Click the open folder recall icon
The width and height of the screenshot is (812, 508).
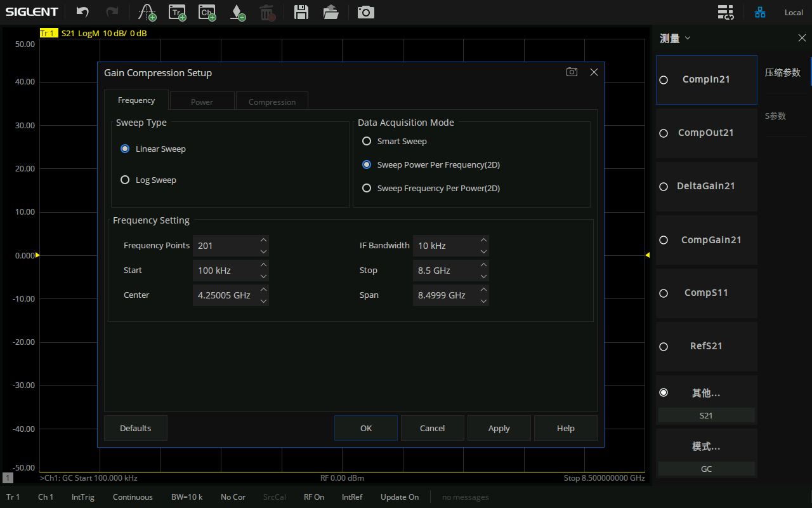point(331,12)
